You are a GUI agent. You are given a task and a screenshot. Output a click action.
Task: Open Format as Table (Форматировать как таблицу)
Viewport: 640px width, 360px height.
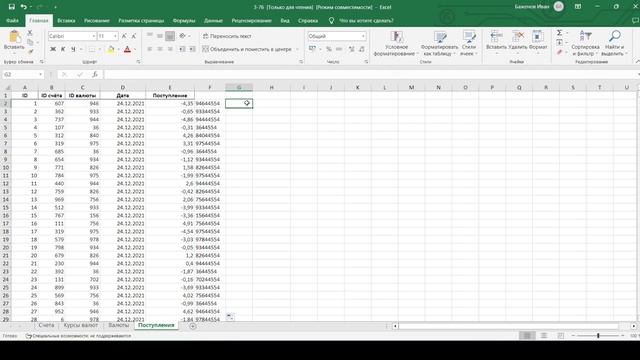point(440,43)
